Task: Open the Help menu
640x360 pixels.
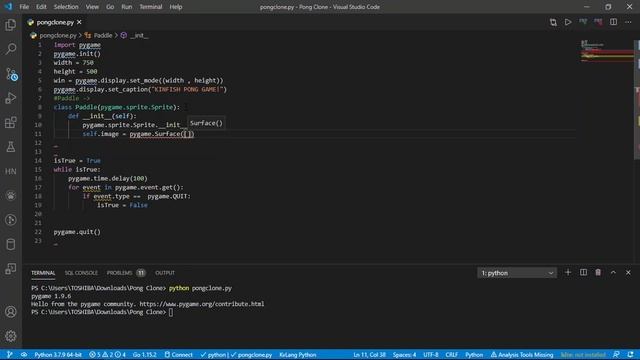Action: click(176, 7)
